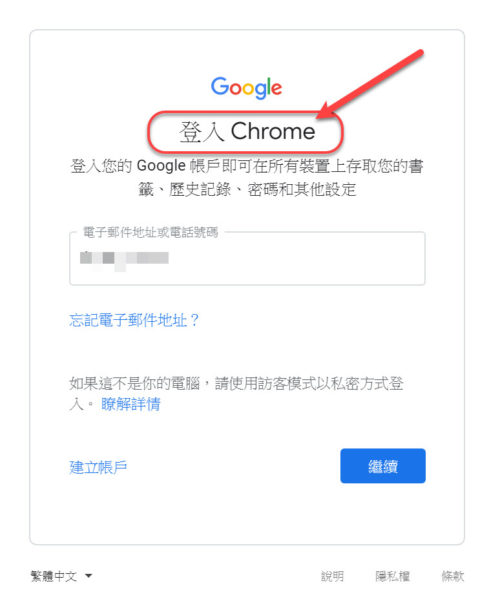Click the 建立帳戶 link
This screenshot has width=500, height=601.
(x=98, y=467)
